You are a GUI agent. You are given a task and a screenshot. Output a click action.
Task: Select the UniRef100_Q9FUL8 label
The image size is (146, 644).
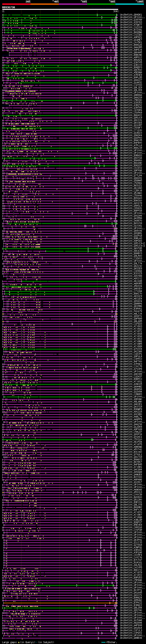click(x=131, y=357)
